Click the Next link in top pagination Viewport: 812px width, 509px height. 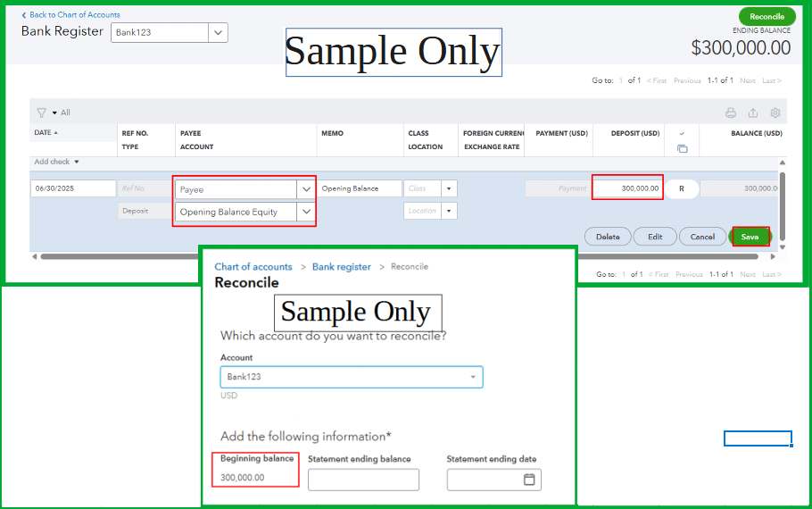click(x=747, y=81)
